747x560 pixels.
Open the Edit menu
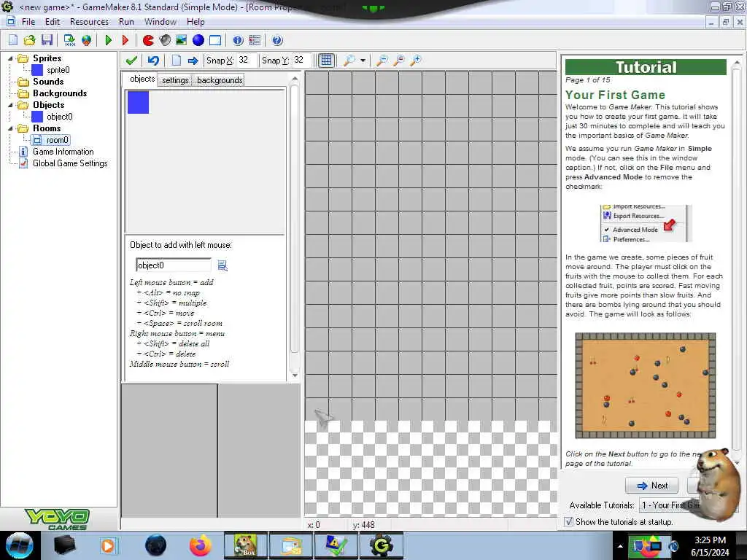tap(53, 22)
